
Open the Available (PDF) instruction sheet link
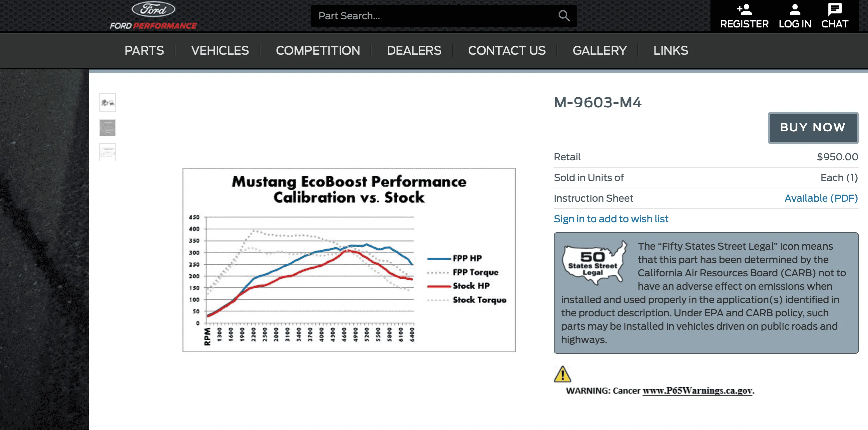(821, 198)
